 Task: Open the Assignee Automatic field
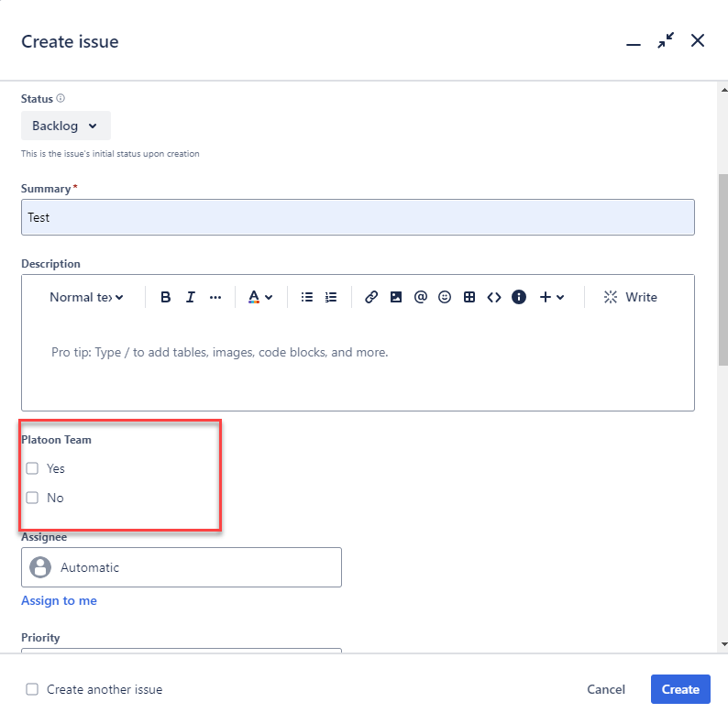click(x=182, y=567)
